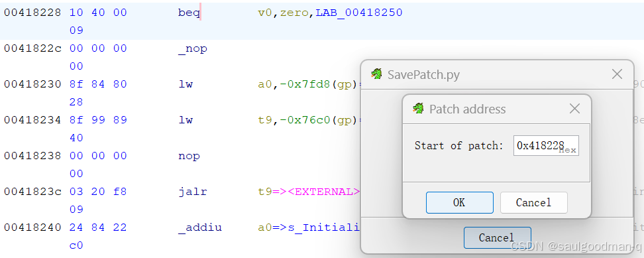This screenshot has height=258, width=644.
Task: Click the Start of patch input field
Action: click(x=546, y=145)
